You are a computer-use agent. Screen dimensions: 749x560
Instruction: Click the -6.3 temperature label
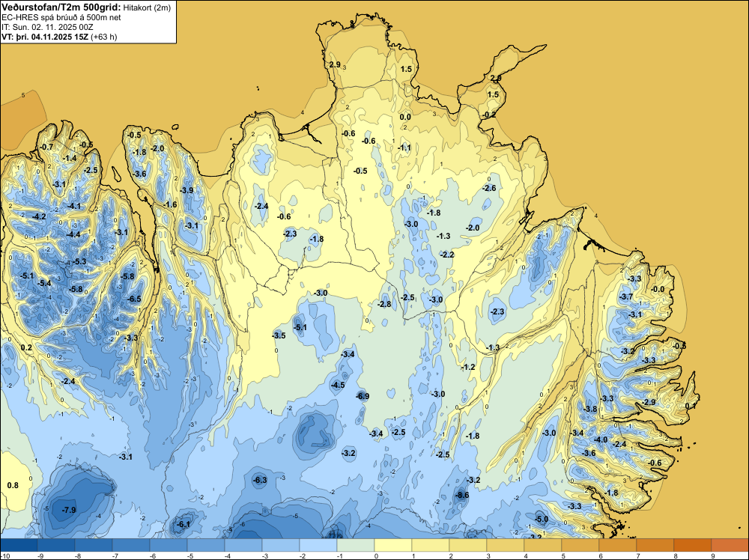260,480
